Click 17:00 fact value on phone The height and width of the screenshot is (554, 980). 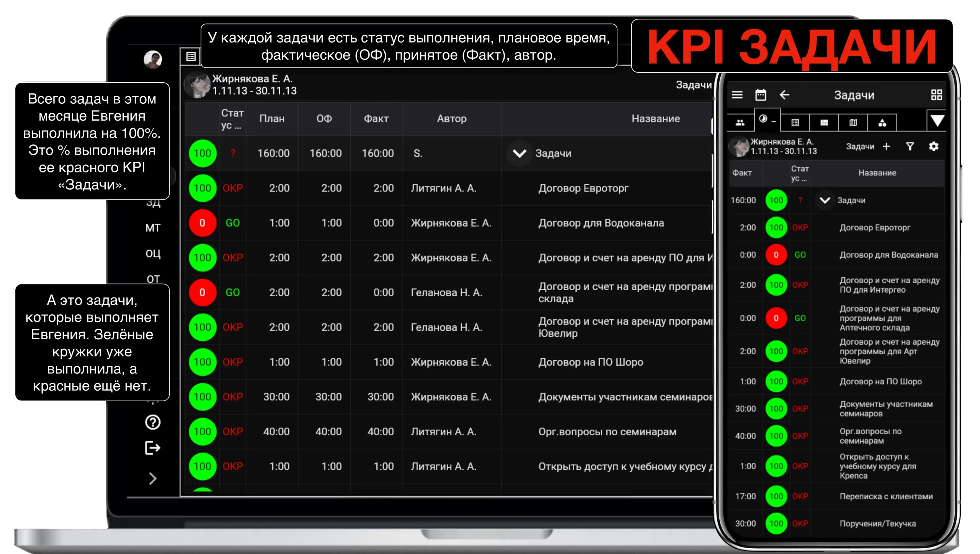tap(745, 496)
